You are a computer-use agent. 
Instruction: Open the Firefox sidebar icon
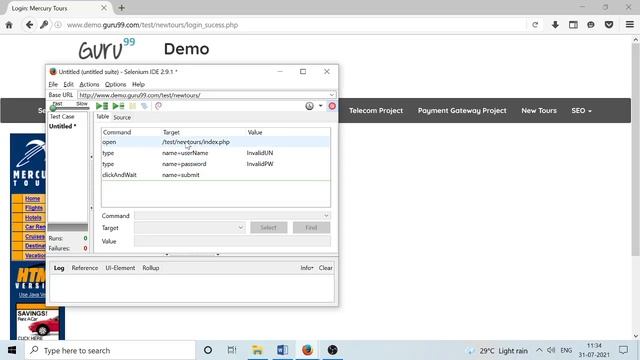[x=573, y=25]
